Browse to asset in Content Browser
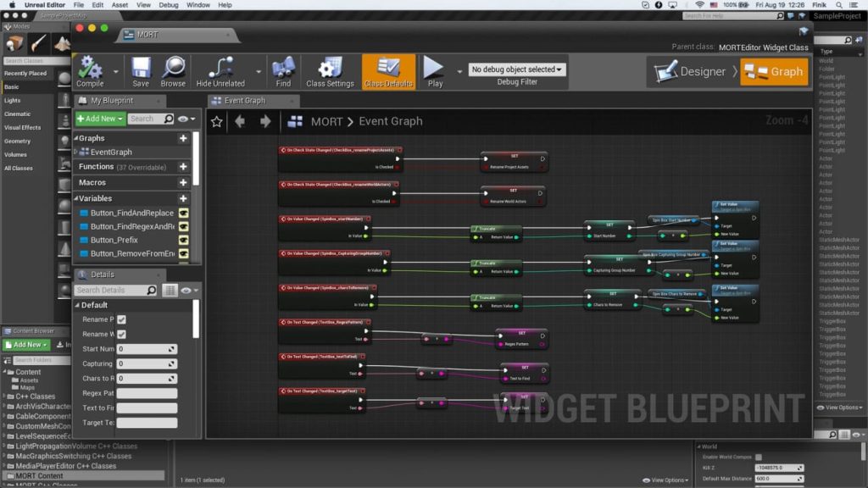Image resolution: width=868 pixels, height=488 pixels. pos(173,72)
